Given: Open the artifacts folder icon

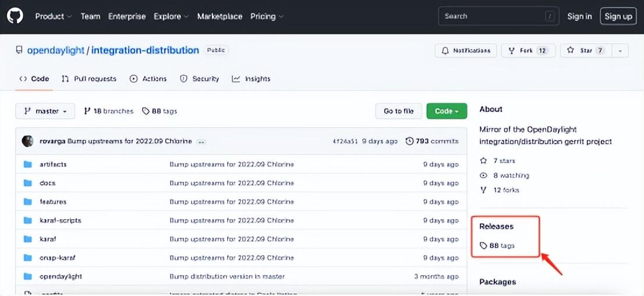Looking at the screenshot, I should (27, 164).
